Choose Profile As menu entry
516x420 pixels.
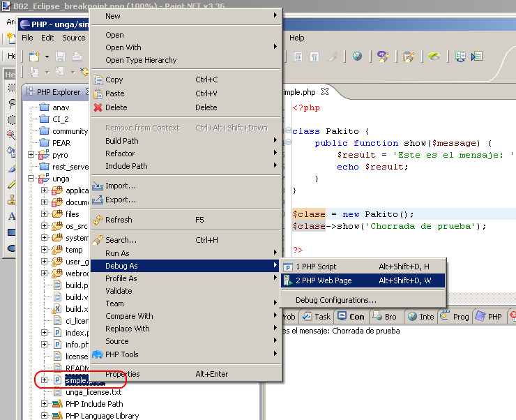pos(185,278)
